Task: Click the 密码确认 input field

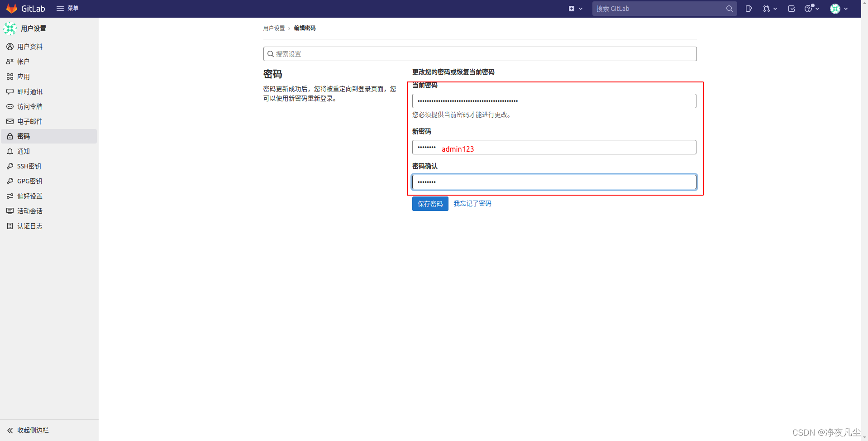Action: [554, 182]
